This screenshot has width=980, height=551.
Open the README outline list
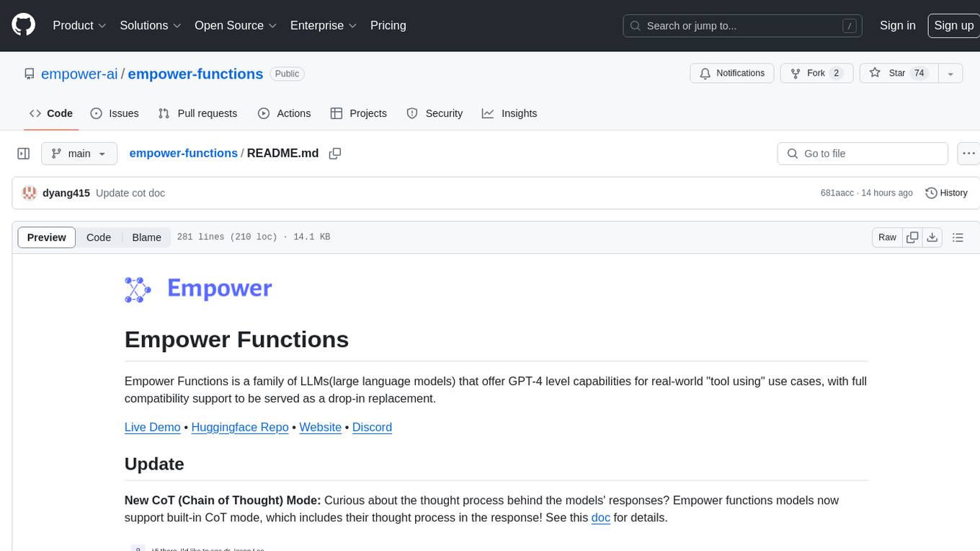click(958, 237)
